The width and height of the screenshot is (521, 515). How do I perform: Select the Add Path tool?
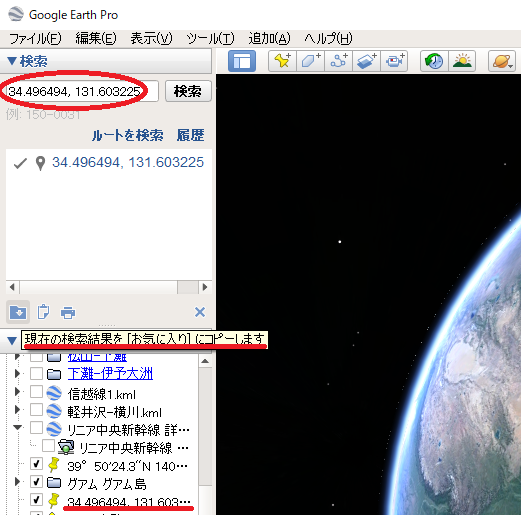(x=338, y=61)
